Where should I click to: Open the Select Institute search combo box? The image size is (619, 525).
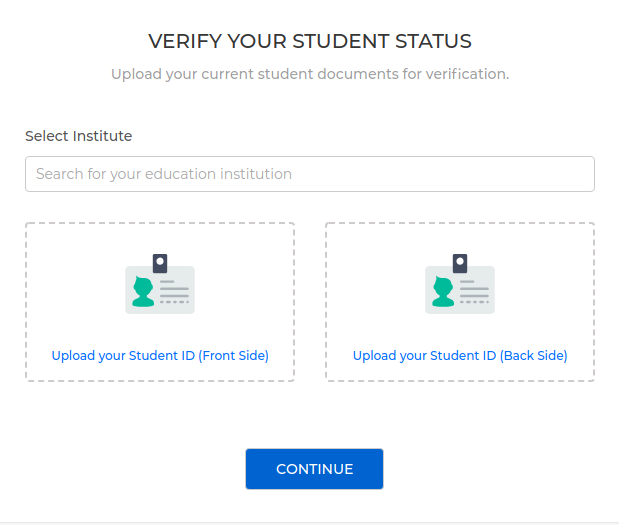(x=310, y=174)
